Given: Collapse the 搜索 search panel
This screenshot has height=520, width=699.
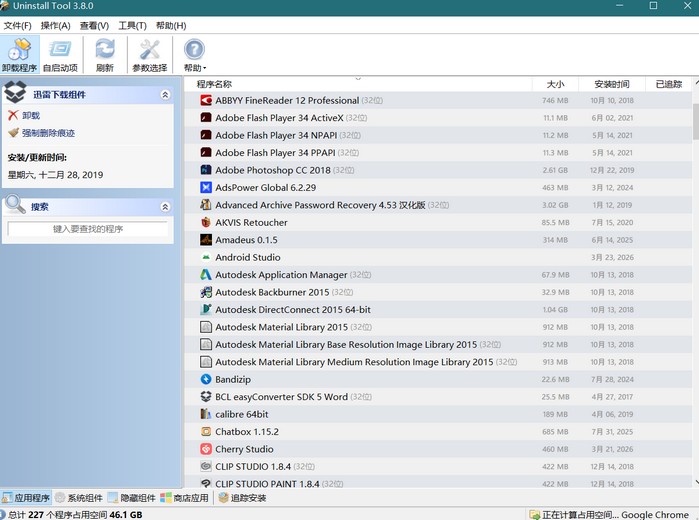Looking at the screenshot, I should (165, 207).
